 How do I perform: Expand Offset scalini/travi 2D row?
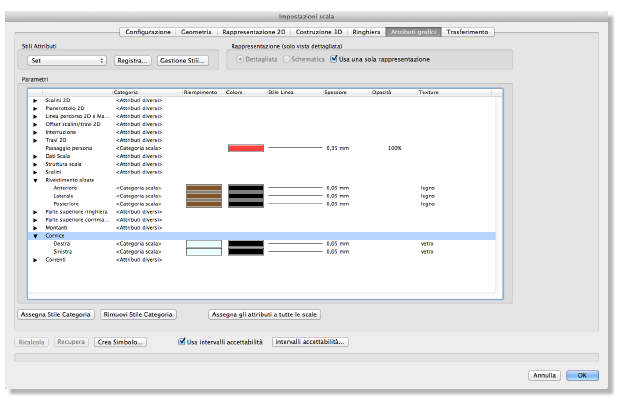pos(35,125)
